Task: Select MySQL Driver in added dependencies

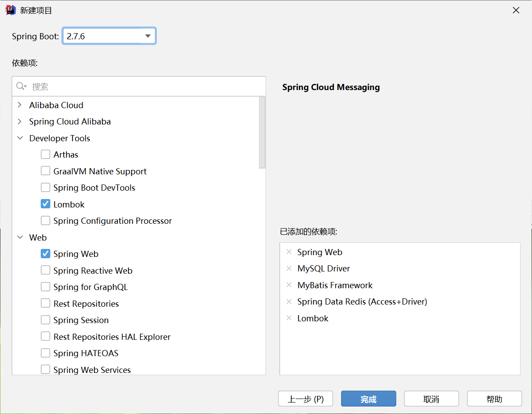Action: [323, 268]
